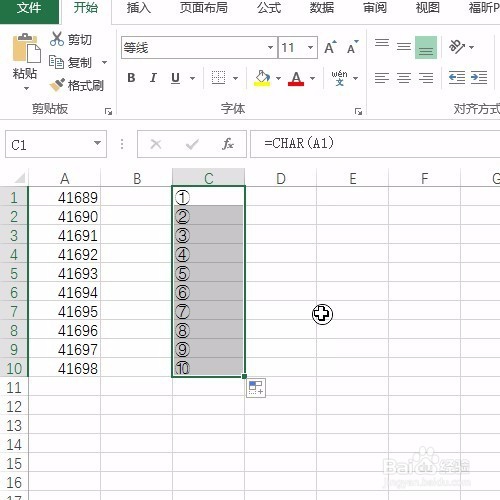Click the formula bar confirm checkmark

tap(192, 144)
